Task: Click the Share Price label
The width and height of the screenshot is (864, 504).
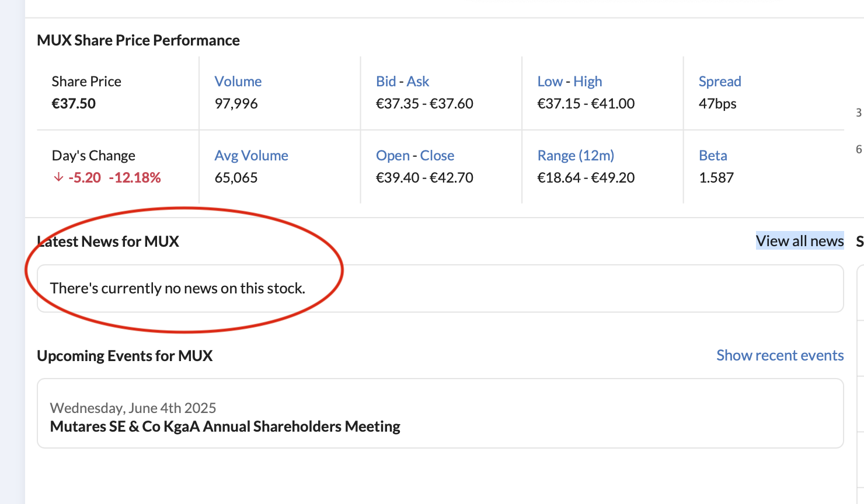Action: coord(86,82)
